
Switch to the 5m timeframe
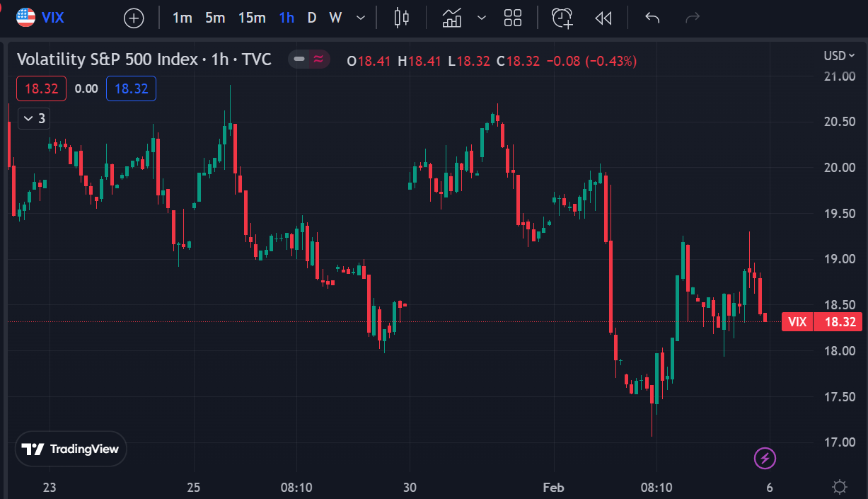[x=215, y=18]
